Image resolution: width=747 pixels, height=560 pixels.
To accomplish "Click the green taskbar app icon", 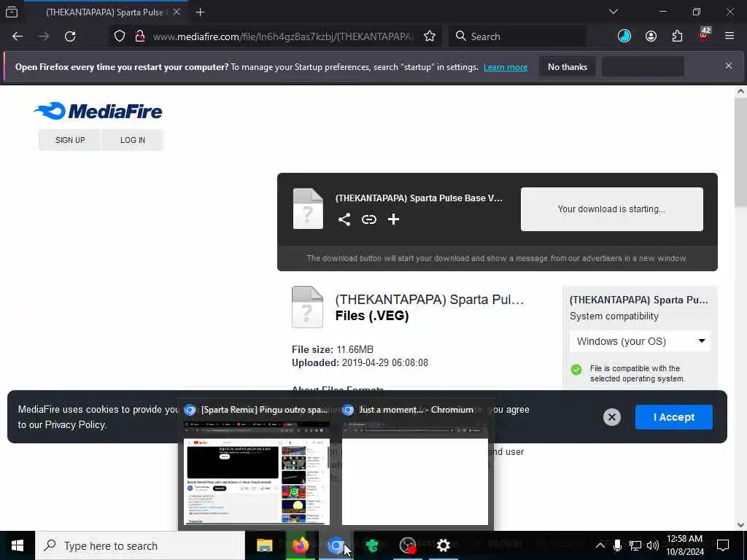I will (x=371, y=545).
